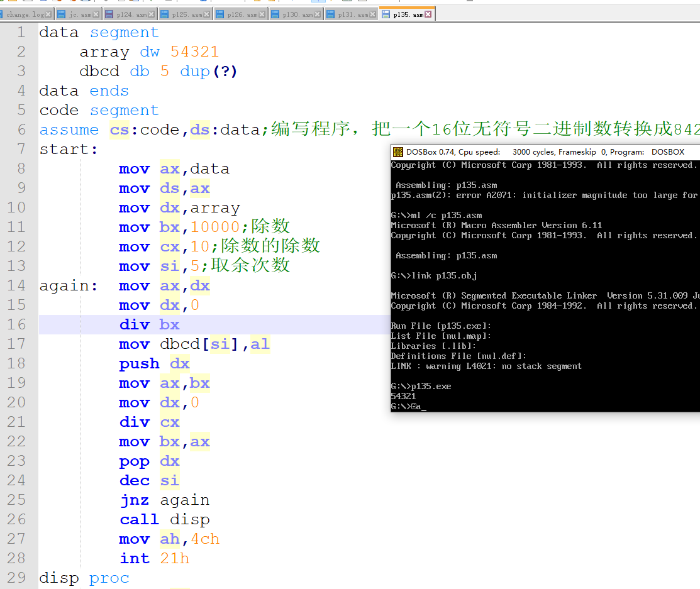Click the save-state icon on p135.asm tab
This screenshot has width=700, height=589.
(x=386, y=14)
